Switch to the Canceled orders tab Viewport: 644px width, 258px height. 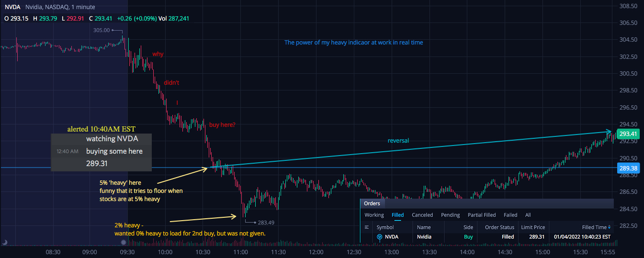point(422,215)
